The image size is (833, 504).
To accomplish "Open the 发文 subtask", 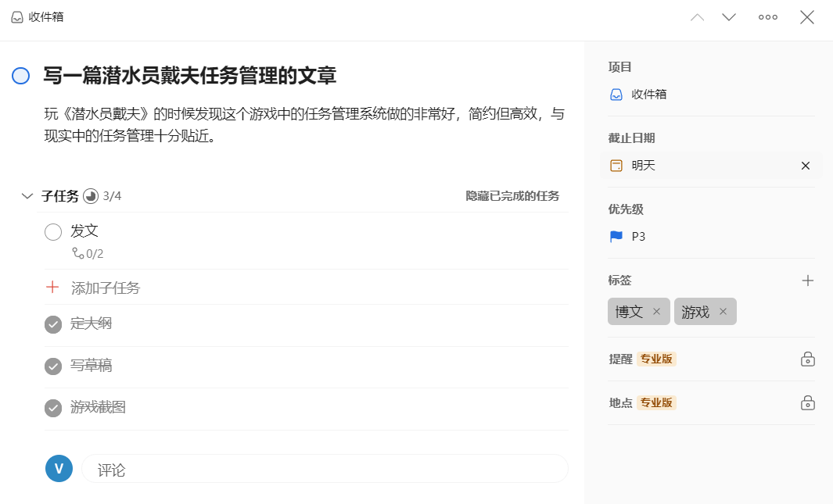I will coord(84,231).
